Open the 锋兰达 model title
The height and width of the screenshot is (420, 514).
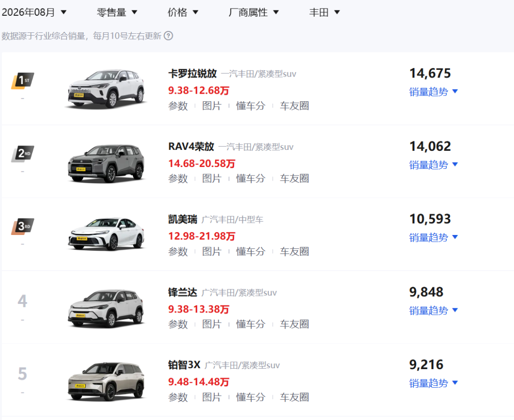pos(183,292)
